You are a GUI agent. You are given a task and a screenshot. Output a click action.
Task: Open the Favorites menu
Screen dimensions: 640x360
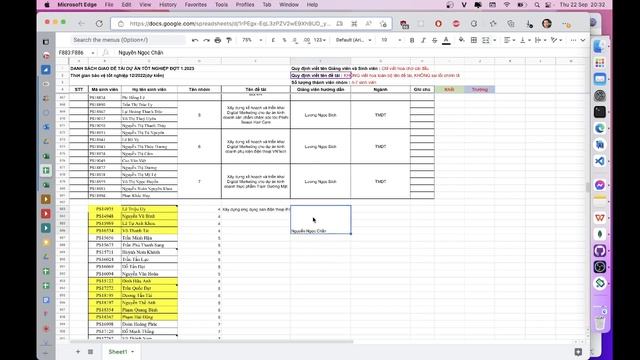[x=196, y=4]
